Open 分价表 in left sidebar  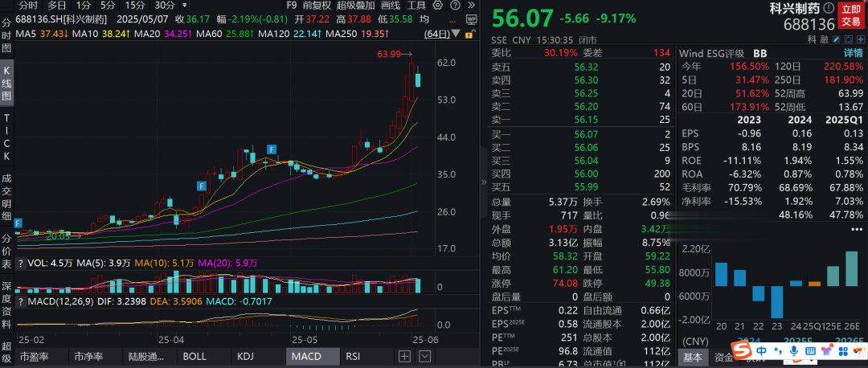pos(6,251)
